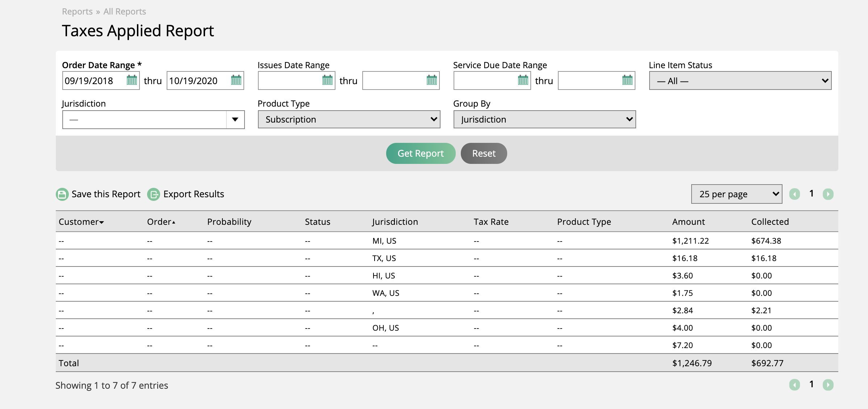Click the Order Date start calendar icon
The height and width of the screenshot is (409, 868).
132,81
